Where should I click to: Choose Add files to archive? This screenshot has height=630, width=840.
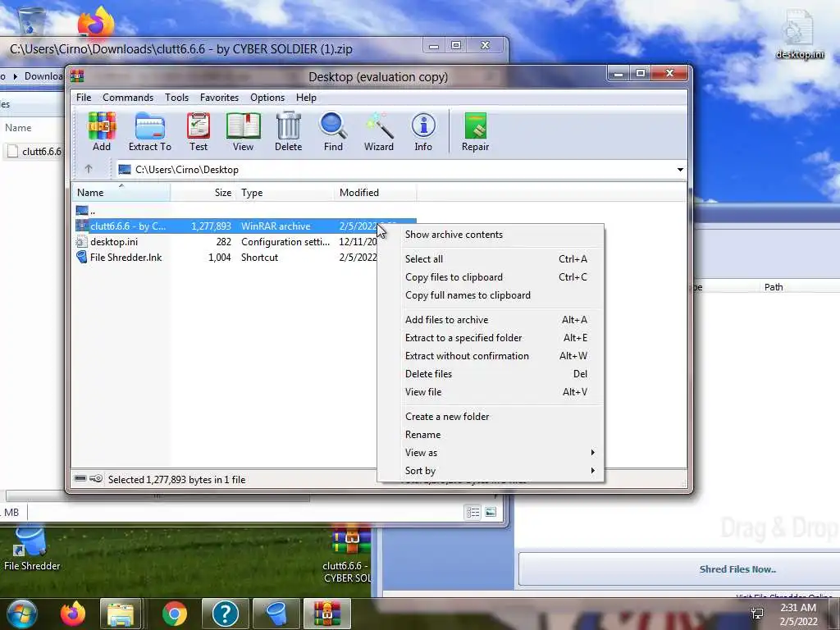pyautogui.click(x=491, y=320)
